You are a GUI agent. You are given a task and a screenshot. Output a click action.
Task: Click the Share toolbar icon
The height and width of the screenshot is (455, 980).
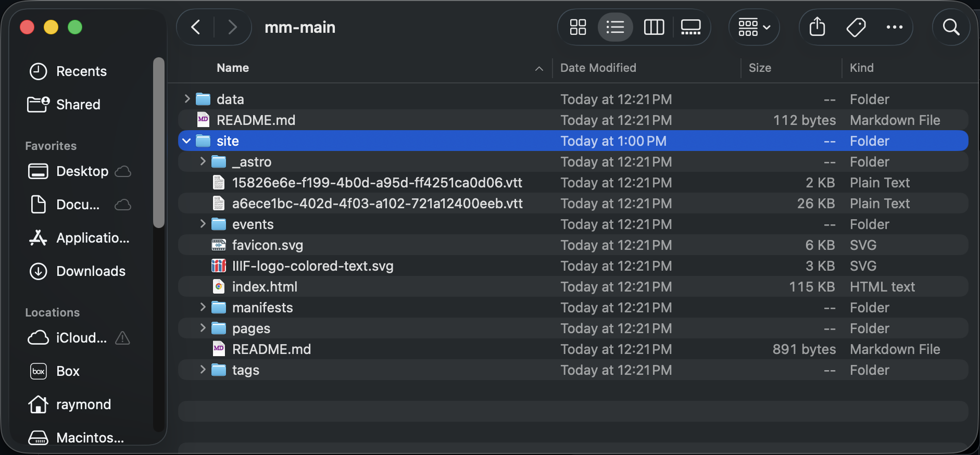(x=817, y=27)
